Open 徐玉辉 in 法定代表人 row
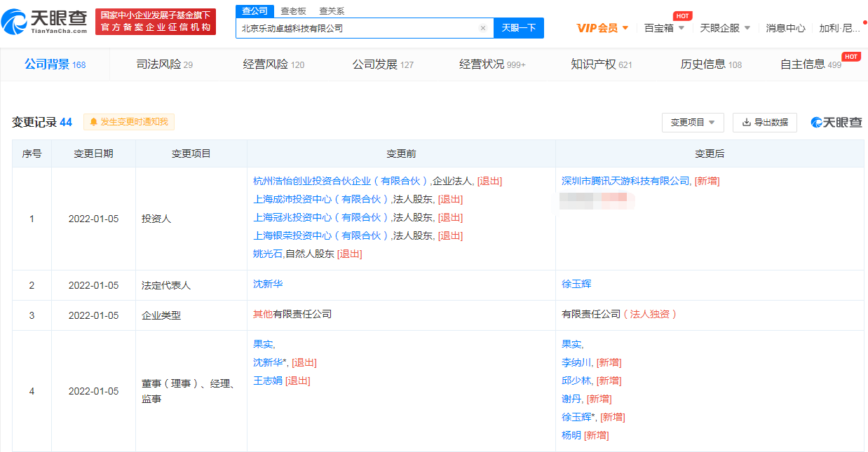 click(x=576, y=284)
